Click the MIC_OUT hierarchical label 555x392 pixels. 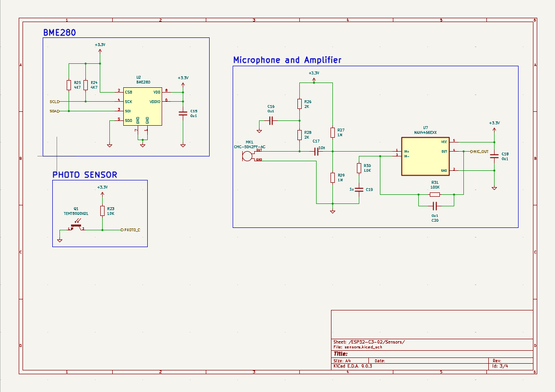coord(480,152)
